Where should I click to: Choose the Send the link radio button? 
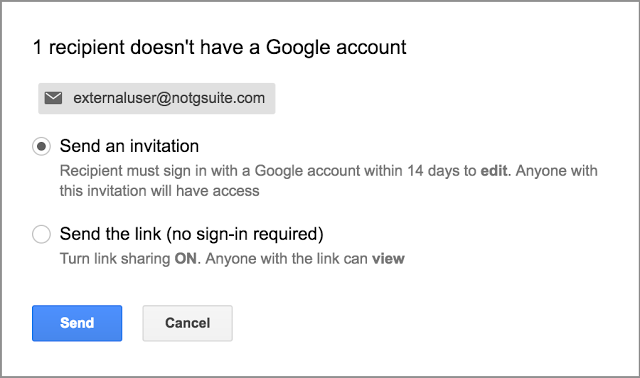(x=41, y=234)
